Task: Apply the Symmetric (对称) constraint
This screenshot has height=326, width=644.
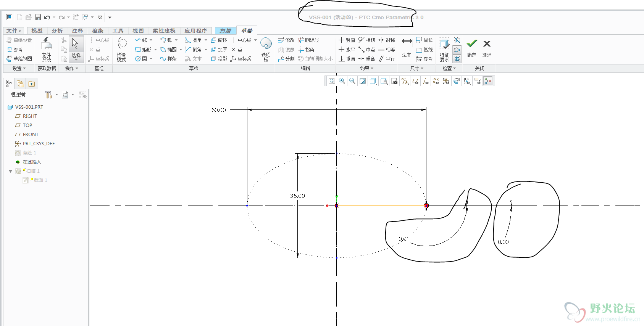Action: click(387, 40)
